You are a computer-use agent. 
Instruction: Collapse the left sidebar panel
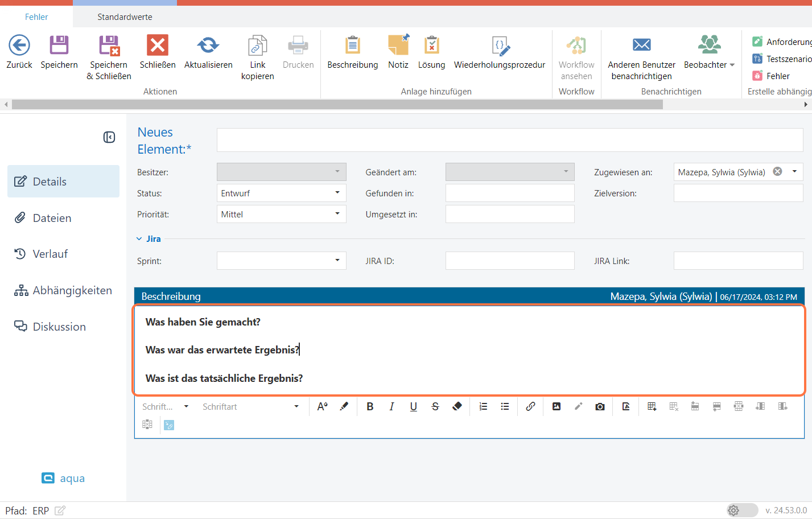(109, 137)
